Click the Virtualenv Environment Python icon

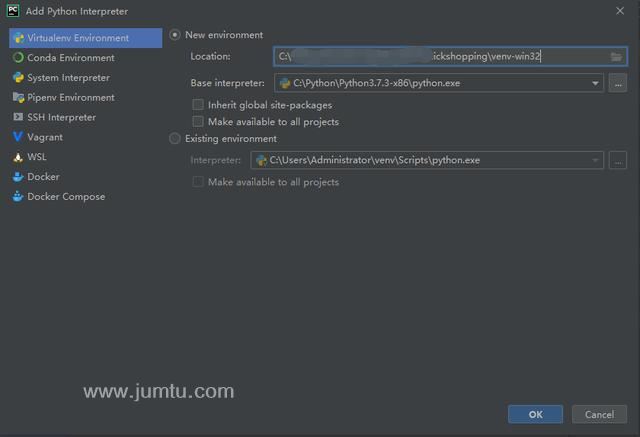[x=18, y=38]
